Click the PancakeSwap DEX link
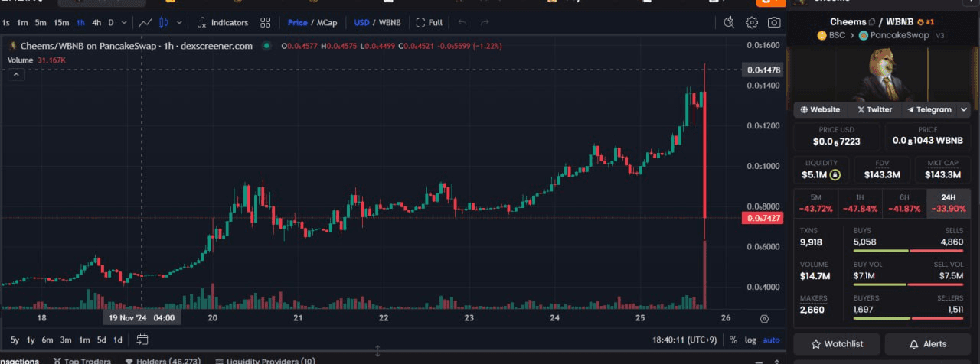980x364 pixels. (x=893, y=35)
